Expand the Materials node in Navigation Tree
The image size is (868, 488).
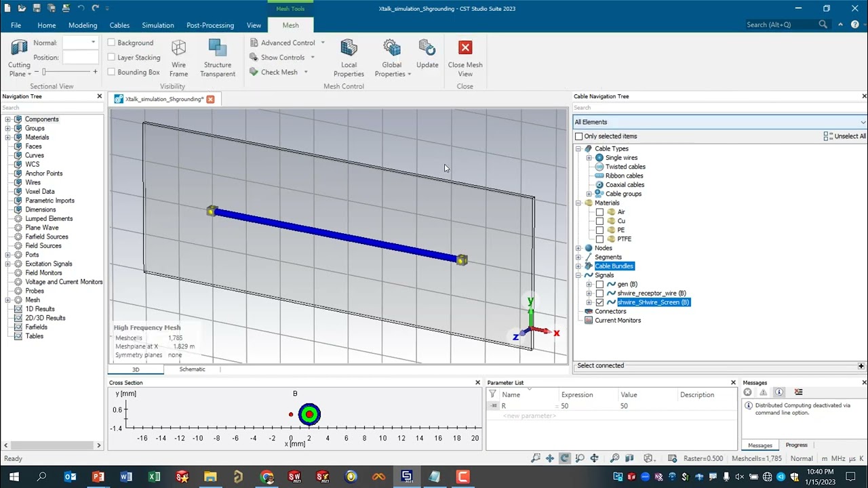7,138
